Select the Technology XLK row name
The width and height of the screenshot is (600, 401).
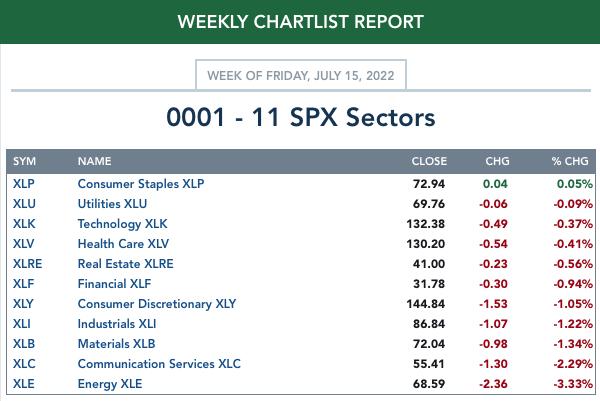[120, 224]
